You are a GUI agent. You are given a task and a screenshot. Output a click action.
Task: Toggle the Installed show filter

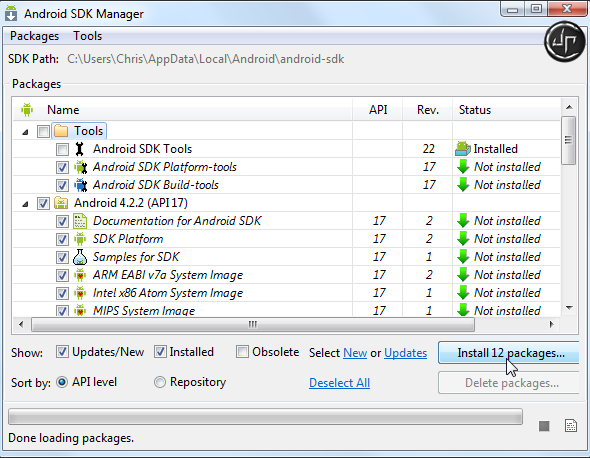[160, 352]
